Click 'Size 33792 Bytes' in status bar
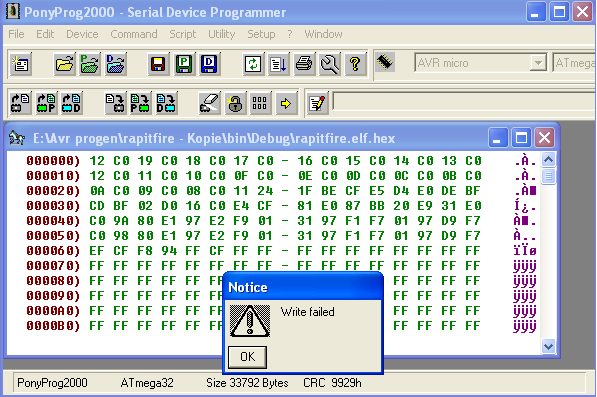This screenshot has width=597, height=397. (247, 383)
